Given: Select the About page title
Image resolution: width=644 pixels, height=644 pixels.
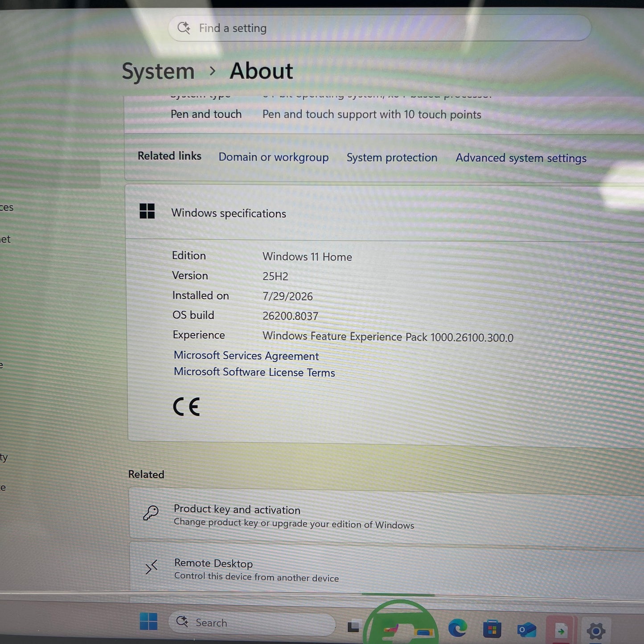Looking at the screenshot, I should (262, 71).
